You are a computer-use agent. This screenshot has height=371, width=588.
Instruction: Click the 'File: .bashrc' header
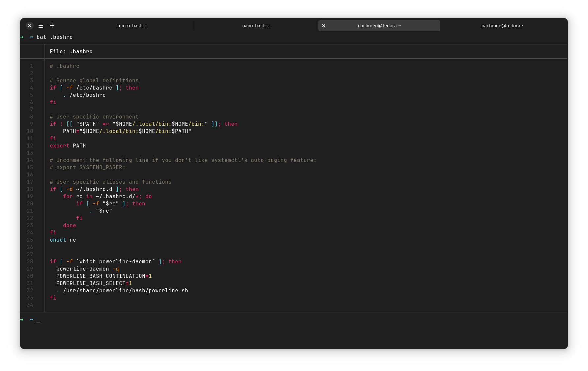71,52
